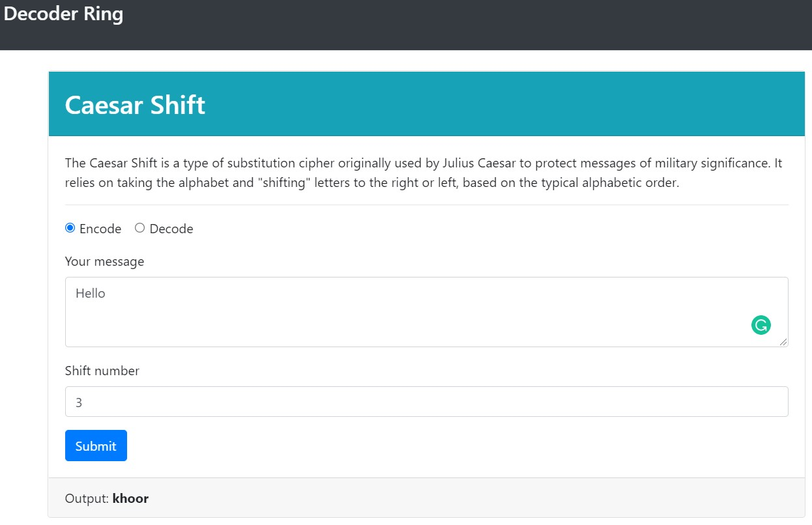This screenshot has width=812, height=525.
Task: Click the word Hello in message box
Action: 91,293
